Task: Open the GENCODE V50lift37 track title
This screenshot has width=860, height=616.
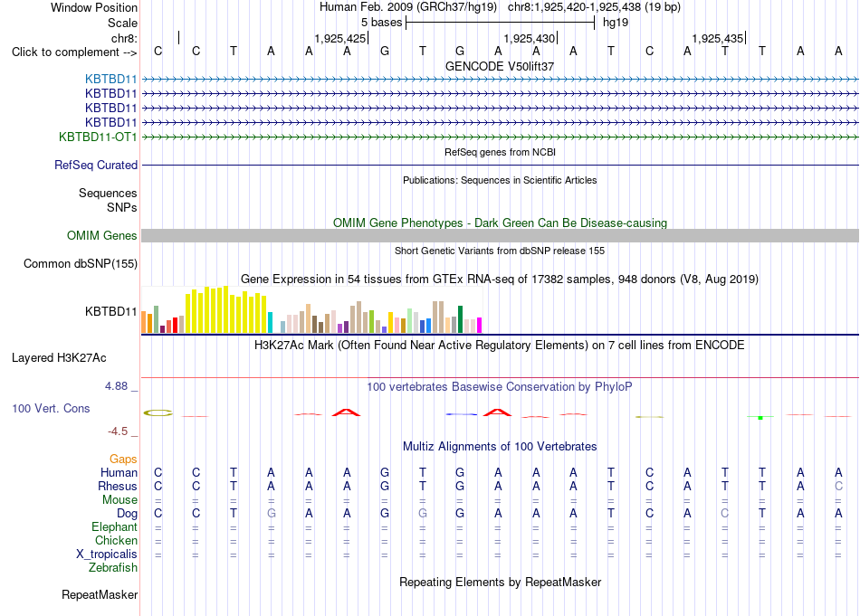Action: tap(500, 66)
